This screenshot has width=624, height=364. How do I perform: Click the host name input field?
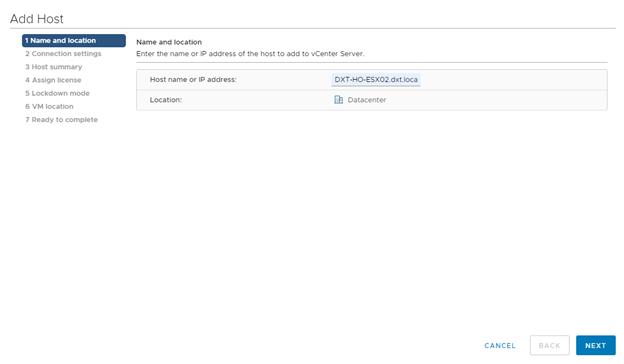[376, 80]
